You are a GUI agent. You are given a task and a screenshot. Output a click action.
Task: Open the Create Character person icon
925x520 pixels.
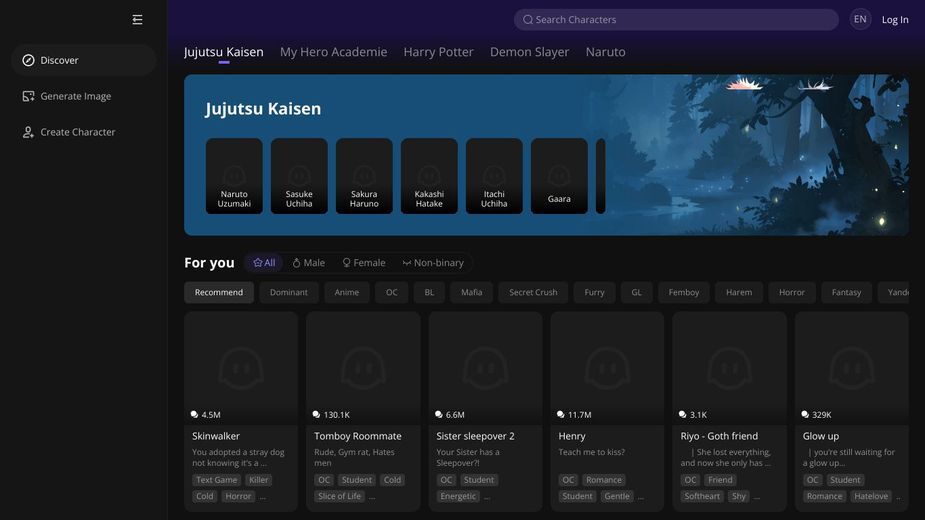tap(28, 132)
